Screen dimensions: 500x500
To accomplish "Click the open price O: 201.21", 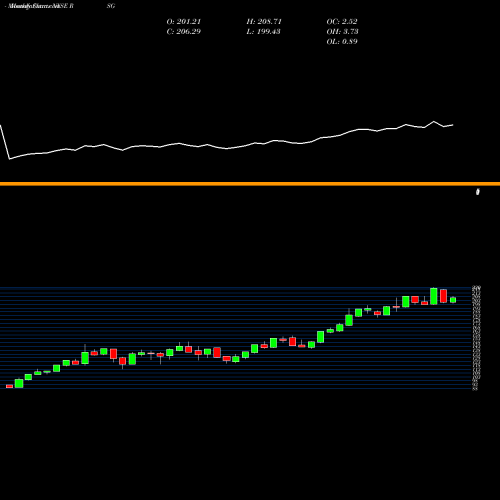I will point(184,22).
